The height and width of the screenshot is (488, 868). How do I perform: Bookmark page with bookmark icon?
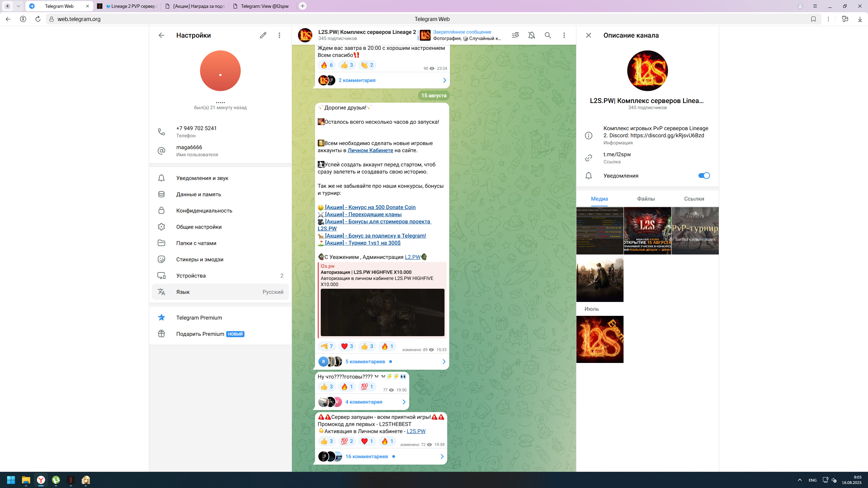pos(813,19)
